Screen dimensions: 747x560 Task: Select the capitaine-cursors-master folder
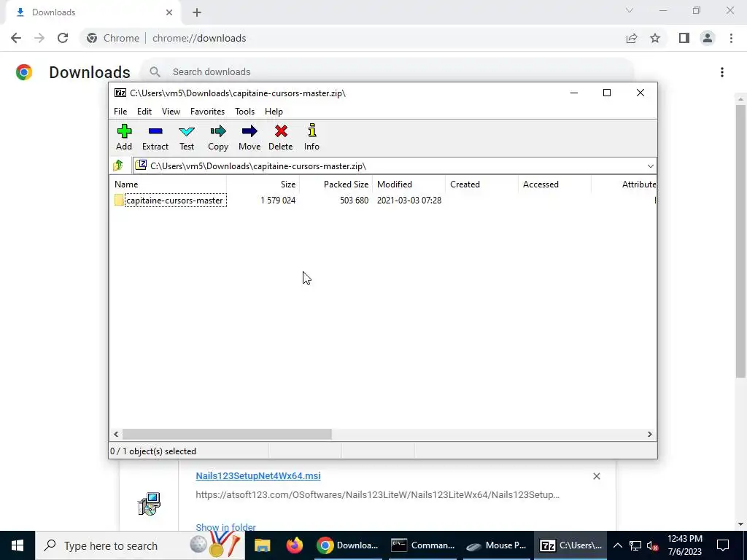(x=169, y=201)
